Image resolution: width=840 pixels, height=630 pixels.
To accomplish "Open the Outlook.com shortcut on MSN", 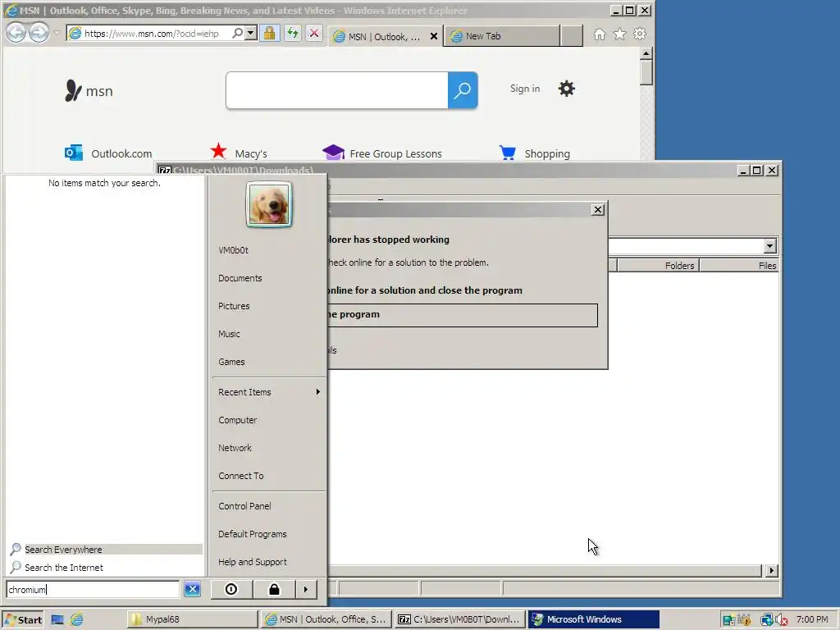I will click(x=108, y=153).
